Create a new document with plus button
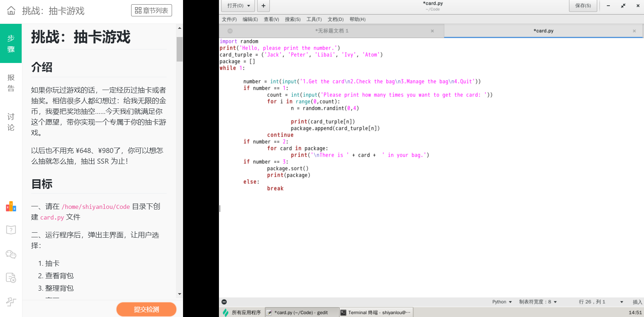This screenshot has height=317, width=644. (263, 6)
